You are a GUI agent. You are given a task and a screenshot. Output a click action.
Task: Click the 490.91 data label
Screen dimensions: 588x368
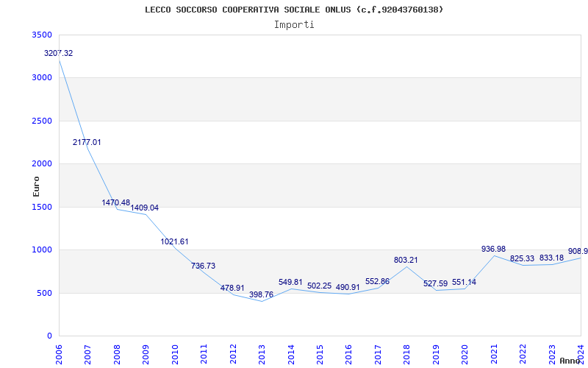pos(348,287)
